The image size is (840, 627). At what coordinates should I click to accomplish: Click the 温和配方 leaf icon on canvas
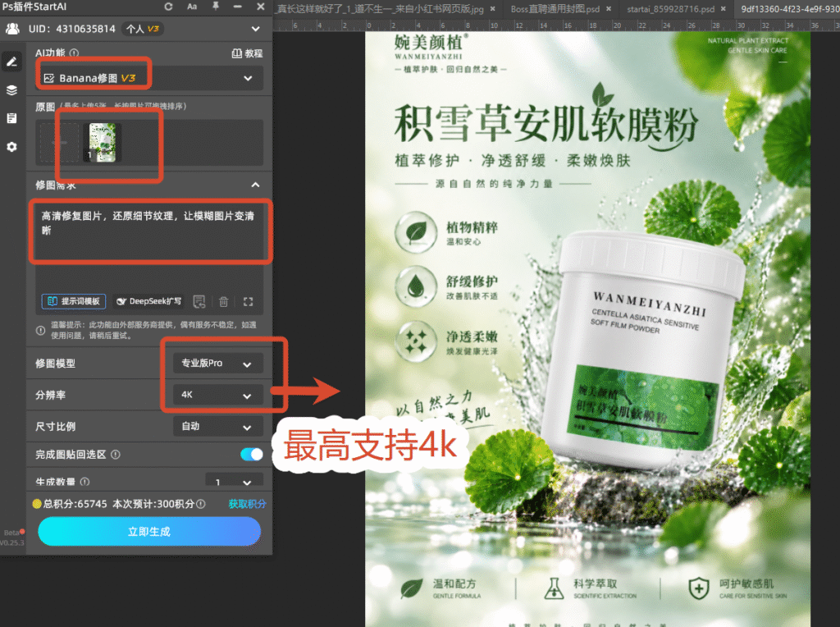click(x=412, y=588)
